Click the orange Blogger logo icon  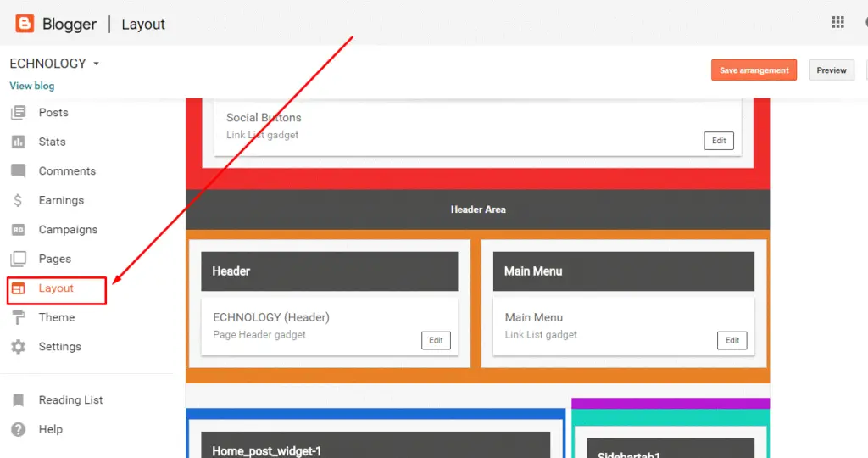(x=25, y=24)
